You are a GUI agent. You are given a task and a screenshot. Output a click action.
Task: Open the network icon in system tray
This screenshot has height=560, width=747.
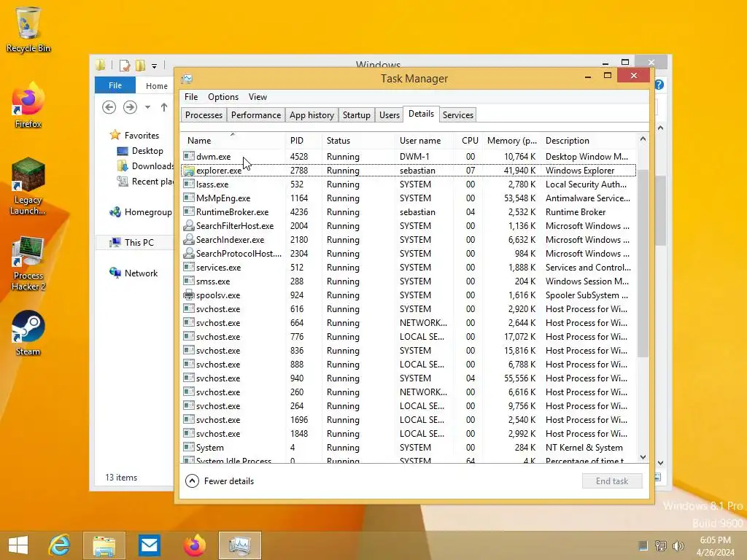click(x=661, y=545)
